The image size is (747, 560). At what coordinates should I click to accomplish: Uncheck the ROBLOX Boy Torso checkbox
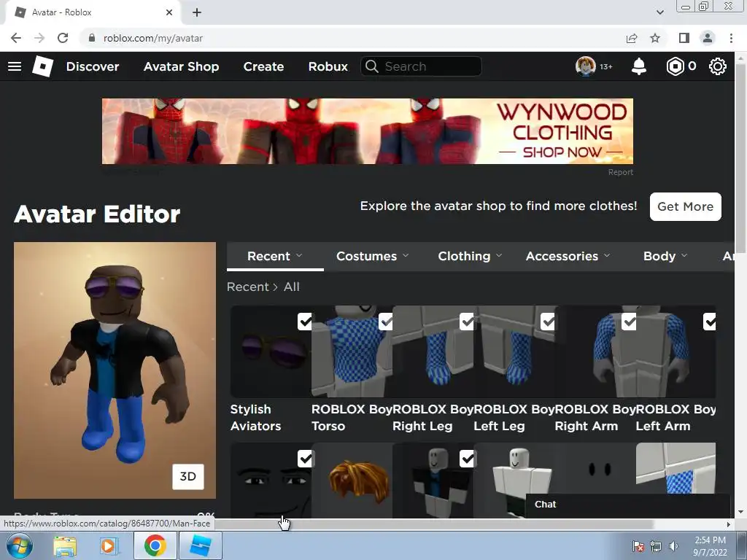click(385, 322)
